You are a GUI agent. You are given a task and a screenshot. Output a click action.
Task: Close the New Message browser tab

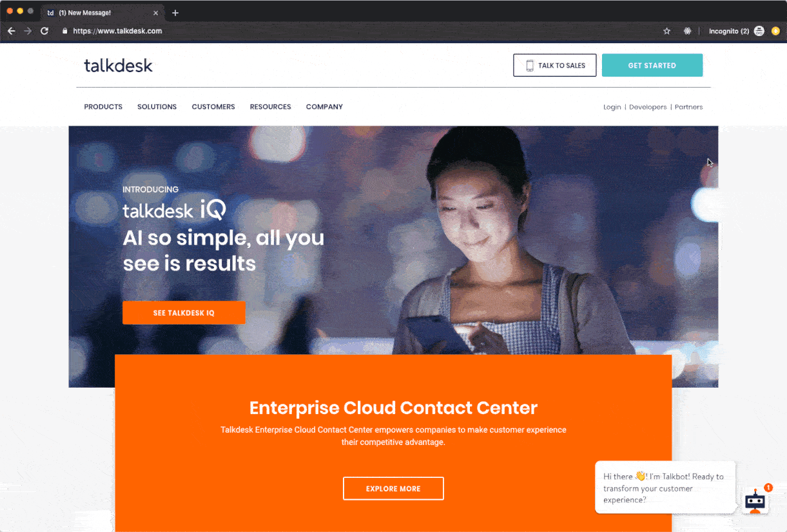click(155, 13)
